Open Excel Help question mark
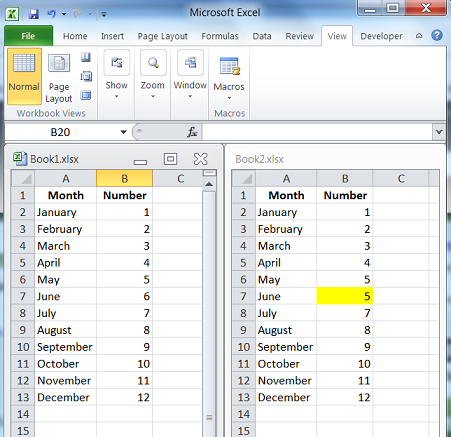The height and width of the screenshot is (437, 451). (437, 35)
